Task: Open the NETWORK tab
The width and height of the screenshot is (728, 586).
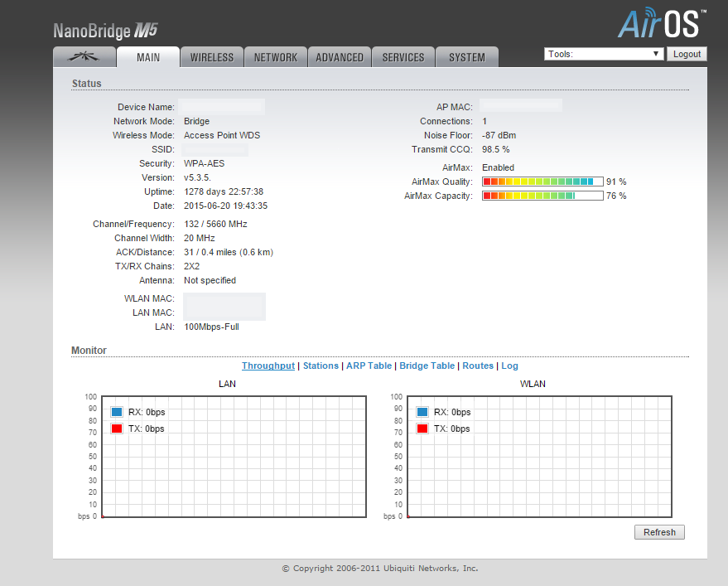Action: coord(276,57)
